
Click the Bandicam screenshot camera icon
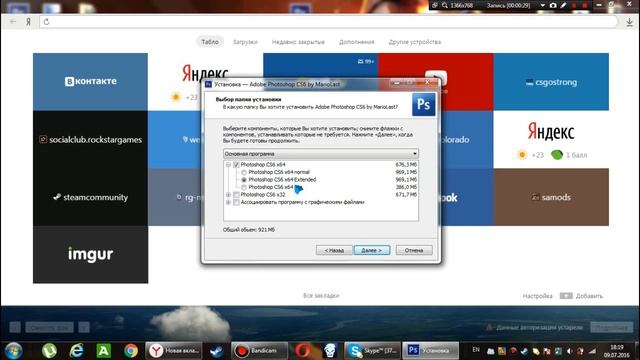pyautogui.click(x=553, y=5)
